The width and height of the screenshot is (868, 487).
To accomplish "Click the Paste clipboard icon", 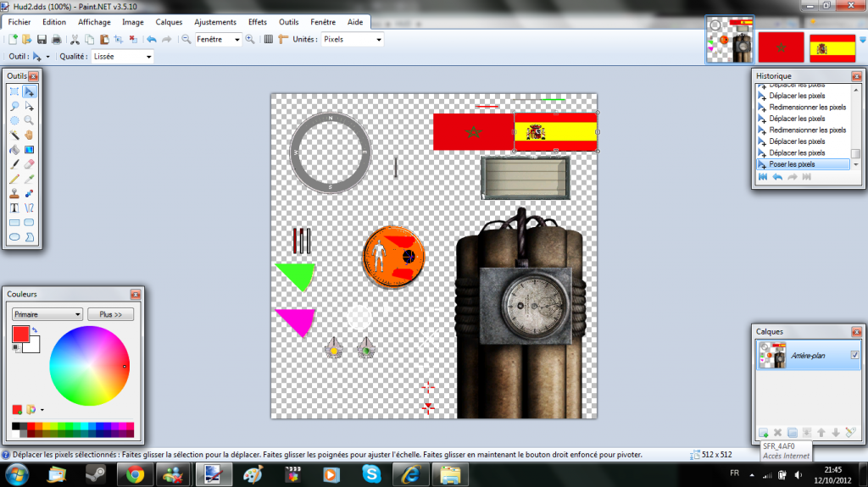I will (x=104, y=39).
